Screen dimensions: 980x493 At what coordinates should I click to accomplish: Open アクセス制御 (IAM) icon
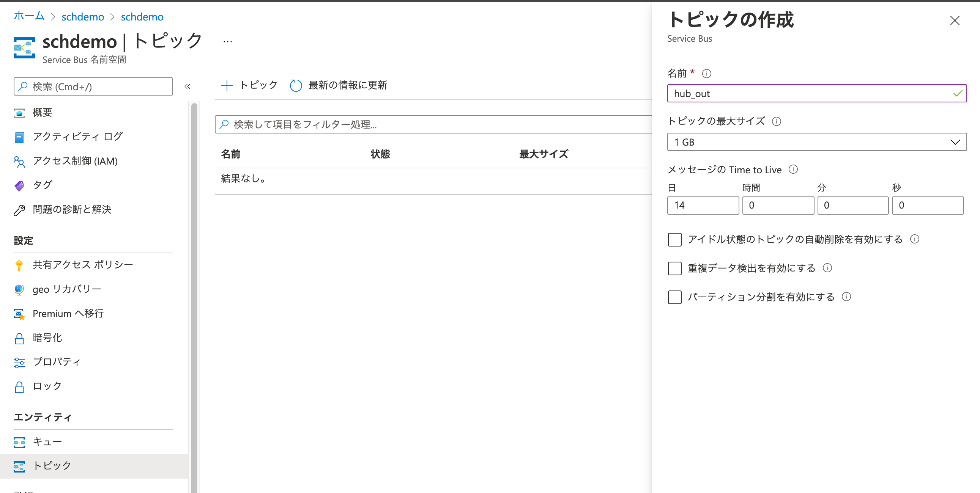click(19, 161)
